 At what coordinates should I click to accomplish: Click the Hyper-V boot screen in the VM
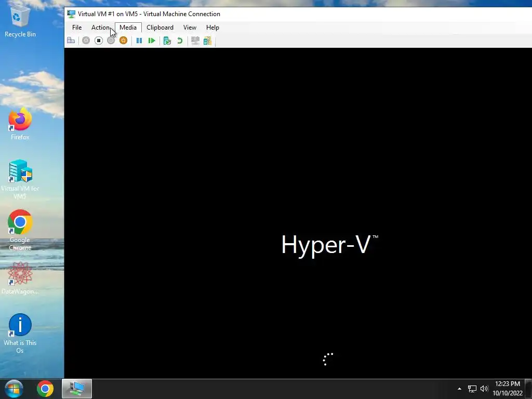coord(298,213)
